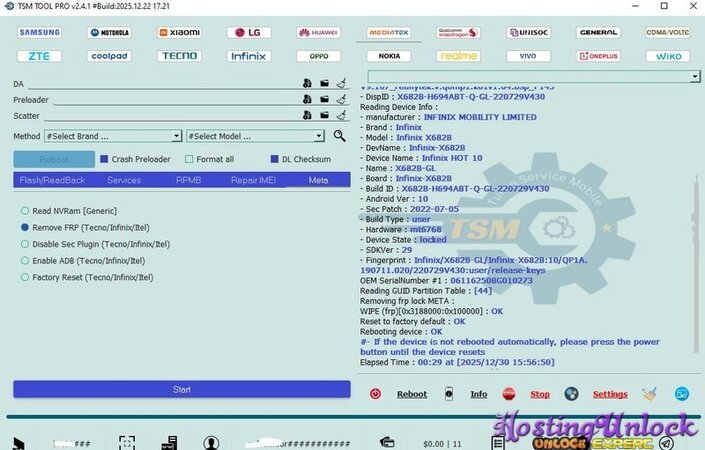705x450 pixels.
Task: Select Read NVRam [Generic] option
Action: tap(23, 211)
